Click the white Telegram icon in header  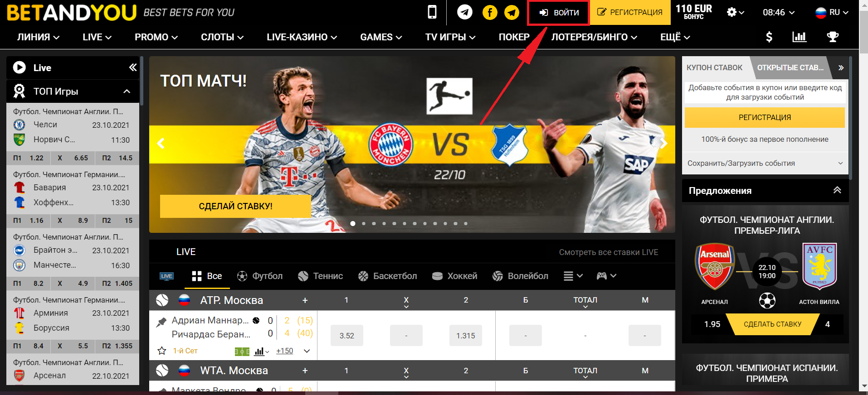point(464,12)
